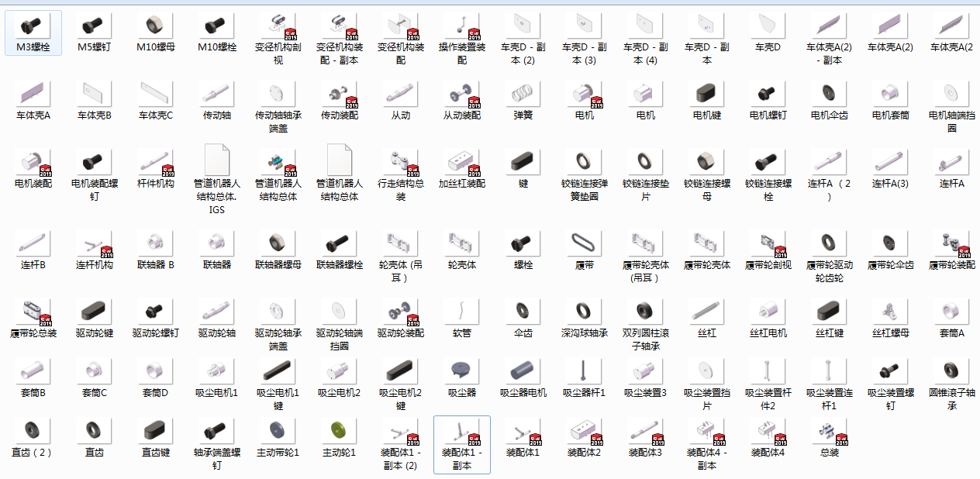Select the label '杆件机构'
Screen dimensions: 980x479
point(156,184)
